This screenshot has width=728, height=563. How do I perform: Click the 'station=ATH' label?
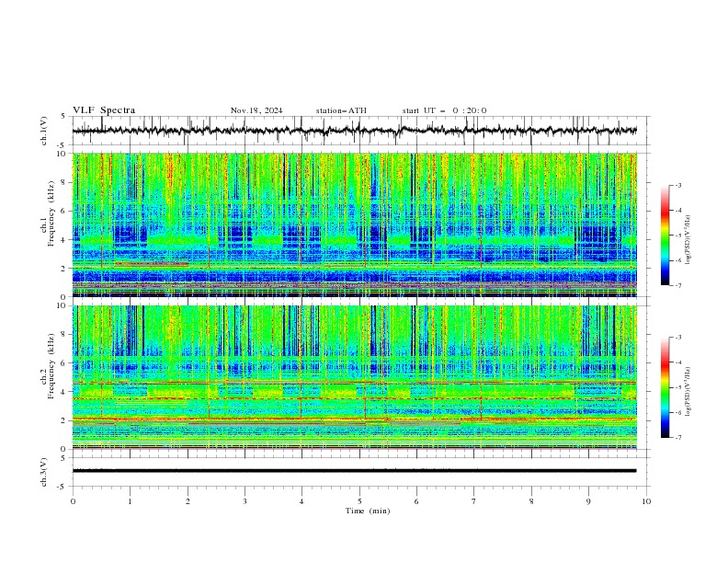341,110
